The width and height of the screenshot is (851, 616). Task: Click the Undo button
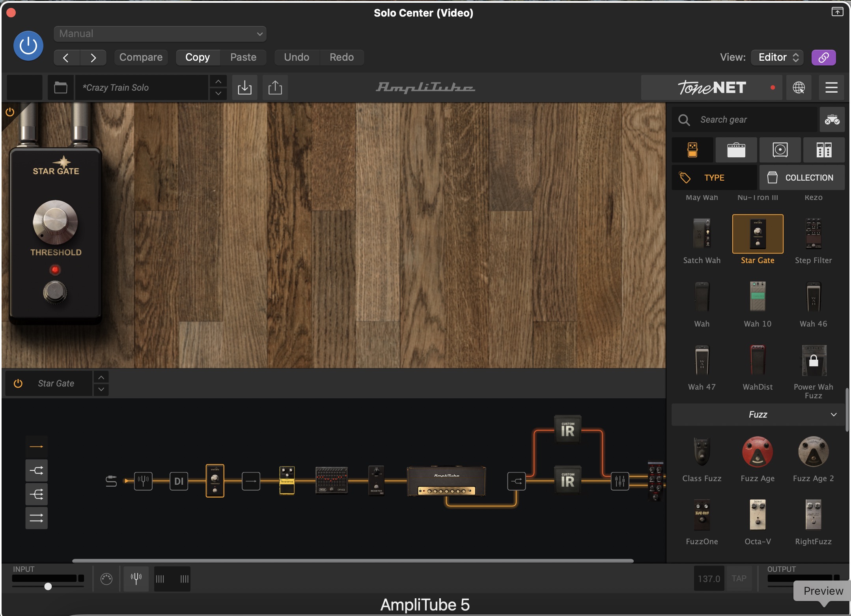coord(297,58)
